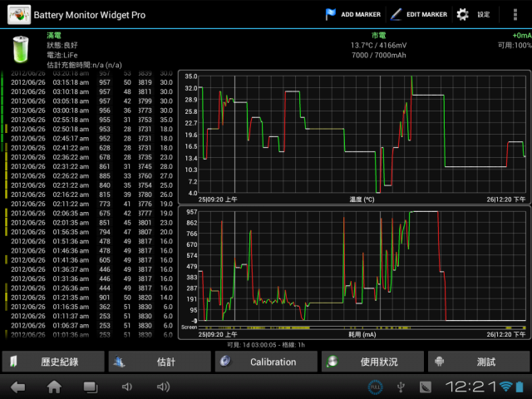532x399 pixels.
Task: Tap the 滿電 full charge status text
Action: [53, 35]
